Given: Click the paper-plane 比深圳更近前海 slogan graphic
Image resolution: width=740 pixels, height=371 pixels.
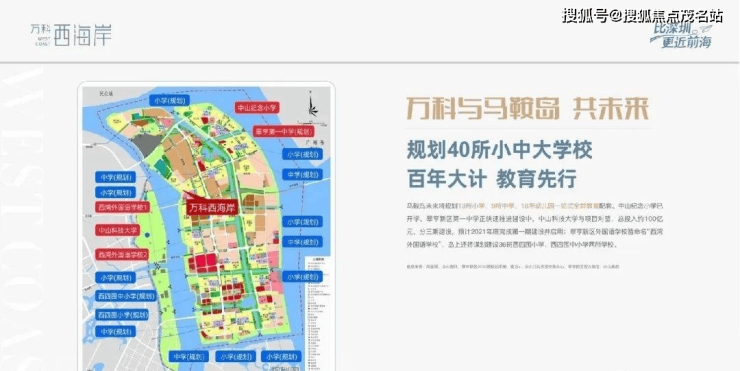Looking at the screenshot, I should pyautogui.click(x=681, y=36).
